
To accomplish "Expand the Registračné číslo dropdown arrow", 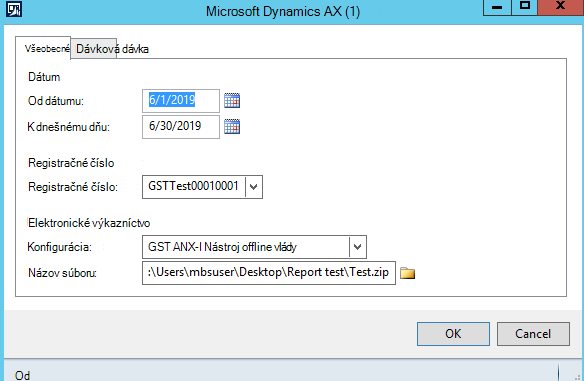I will click(254, 187).
